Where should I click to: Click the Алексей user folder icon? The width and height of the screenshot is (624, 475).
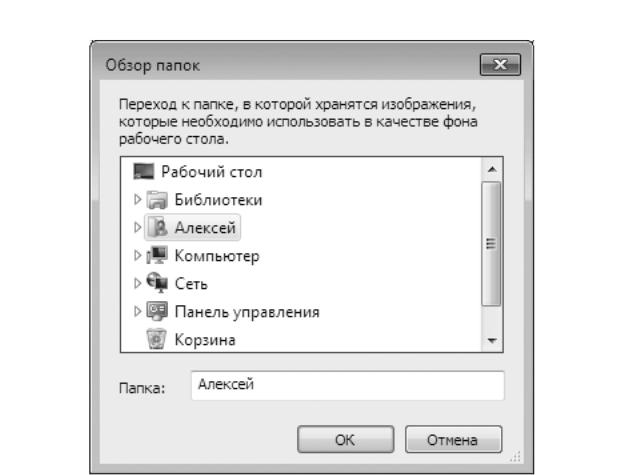[x=158, y=228]
